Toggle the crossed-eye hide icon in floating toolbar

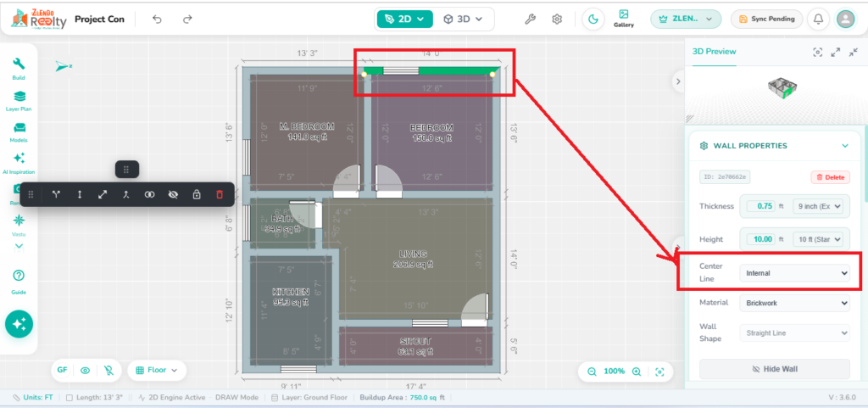point(173,194)
